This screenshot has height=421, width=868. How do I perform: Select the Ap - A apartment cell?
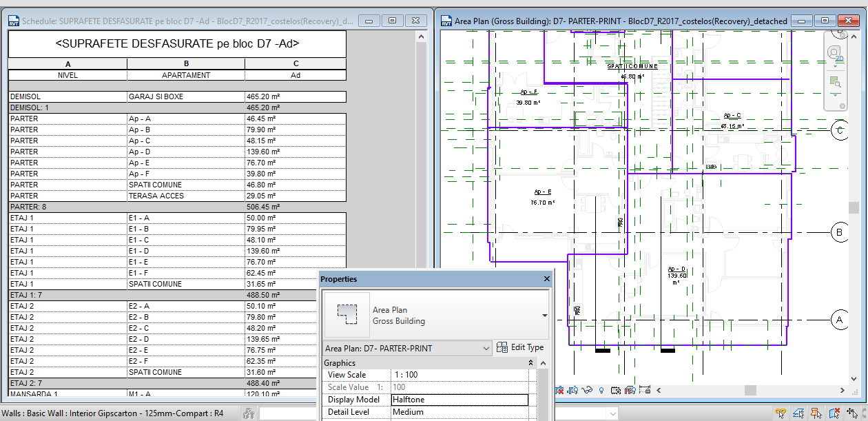(x=186, y=119)
